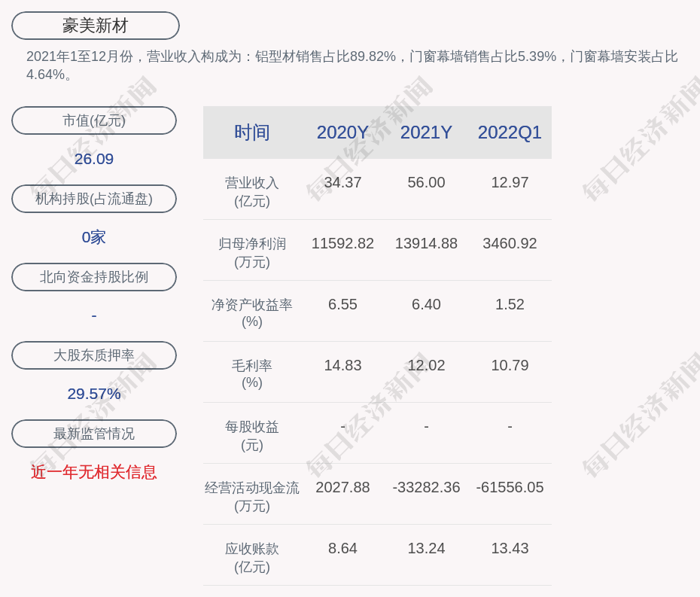Click the 每股收益 dash under 2020Y
This screenshot has height=597, width=700.
(342, 426)
